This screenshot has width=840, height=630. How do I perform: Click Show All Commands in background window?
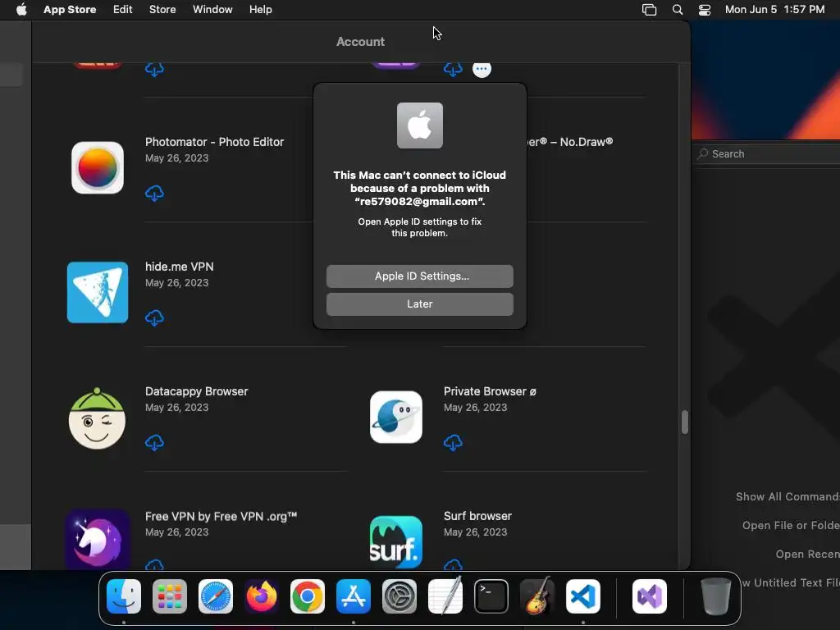[x=787, y=496]
